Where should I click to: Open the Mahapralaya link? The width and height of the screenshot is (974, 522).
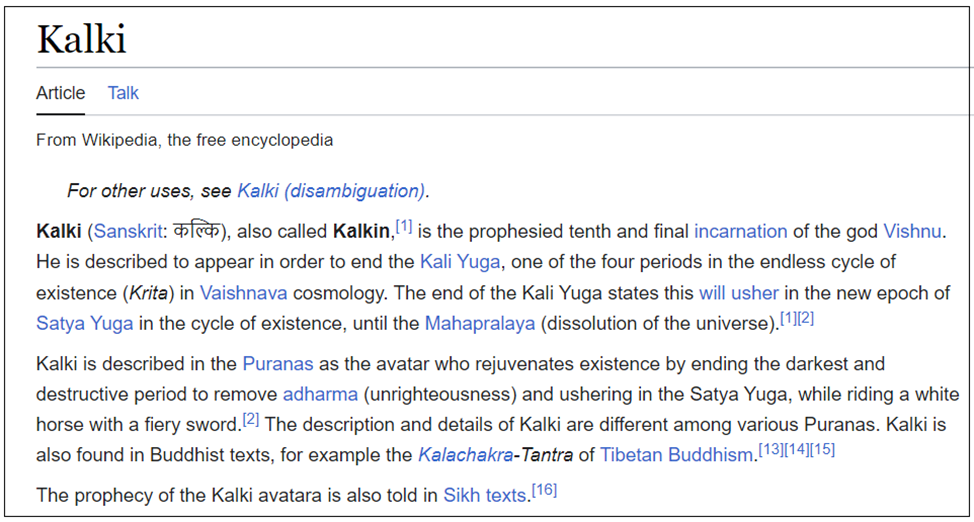click(x=480, y=324)
